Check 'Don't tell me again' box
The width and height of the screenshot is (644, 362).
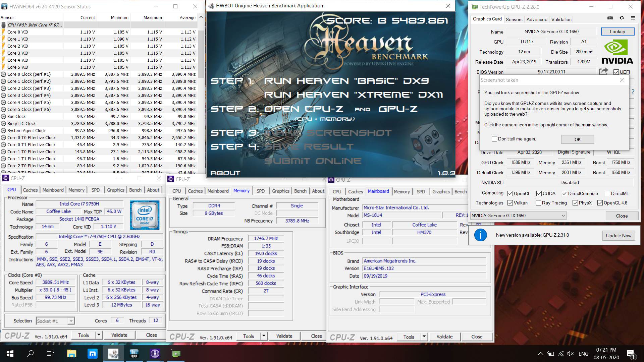(x=494, y=139)
